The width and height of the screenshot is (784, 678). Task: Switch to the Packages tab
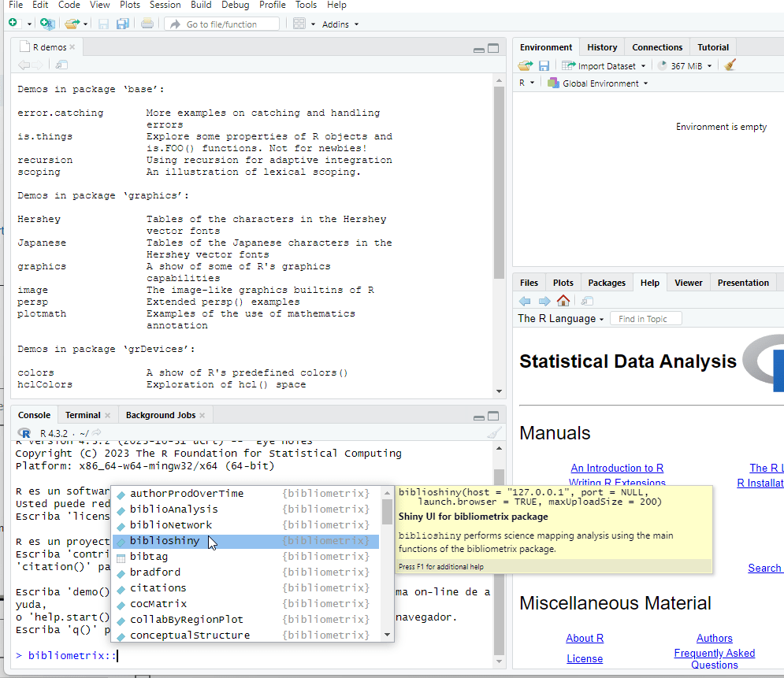pos(607,283)
